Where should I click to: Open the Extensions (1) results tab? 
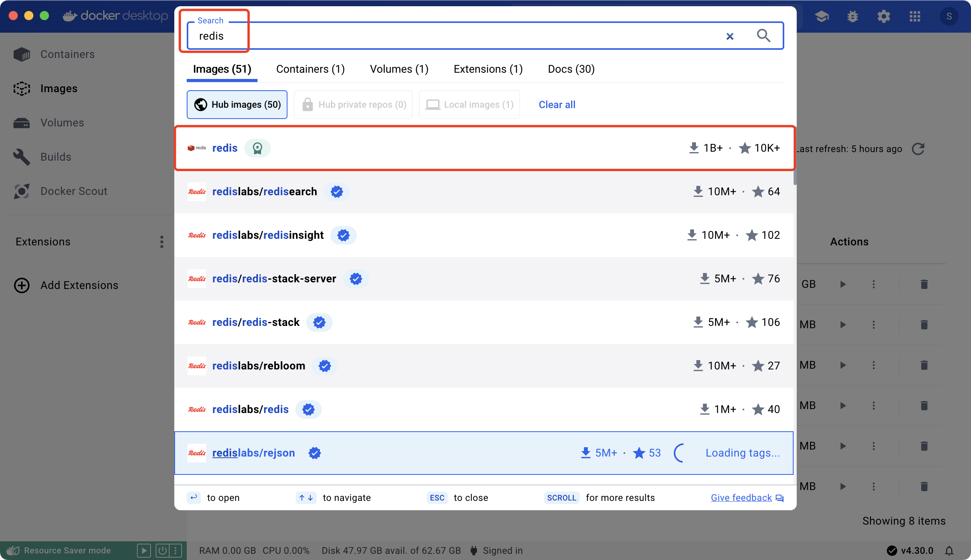(x=488, y=69)
